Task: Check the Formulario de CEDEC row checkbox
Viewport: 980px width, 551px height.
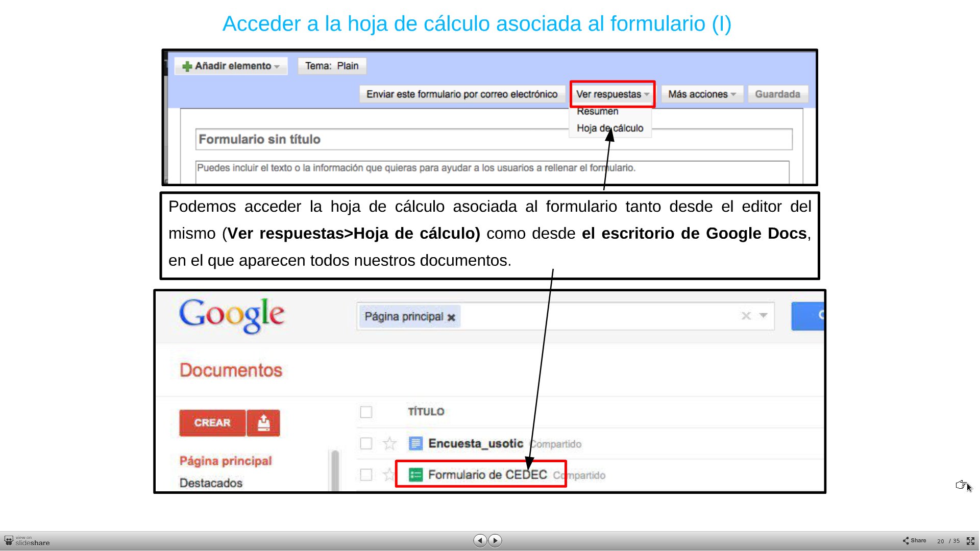Action: point(366,475)
